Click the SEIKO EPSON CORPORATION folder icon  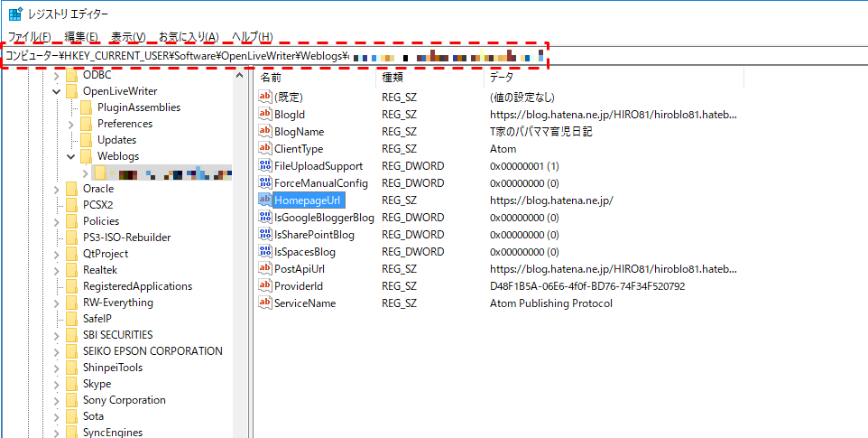point(72,351)
